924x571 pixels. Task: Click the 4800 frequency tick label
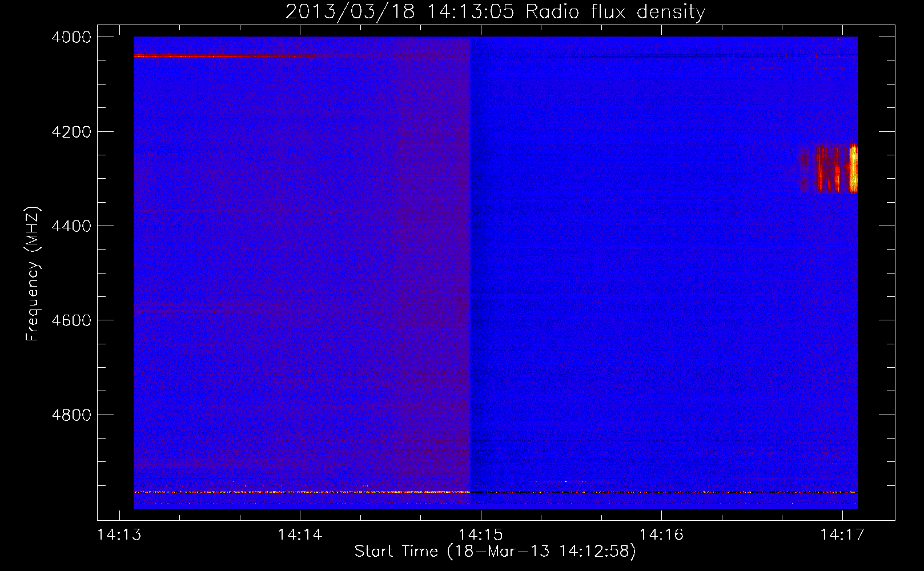tap(71, 415)
